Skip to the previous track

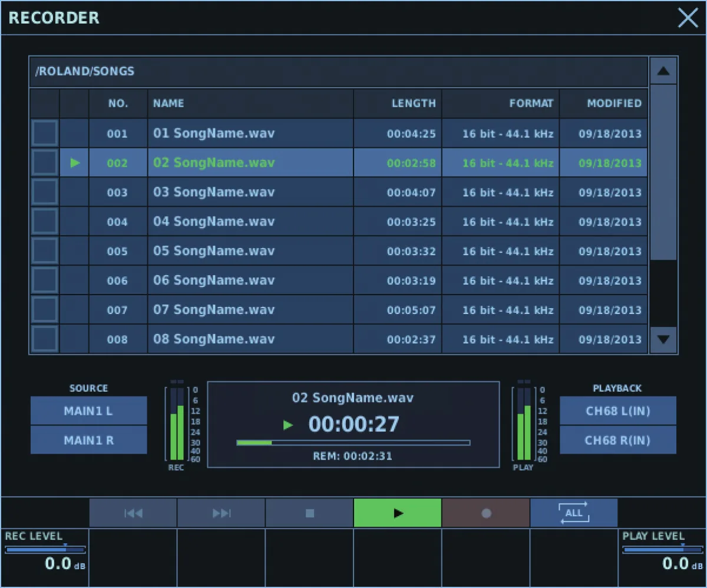133,513
